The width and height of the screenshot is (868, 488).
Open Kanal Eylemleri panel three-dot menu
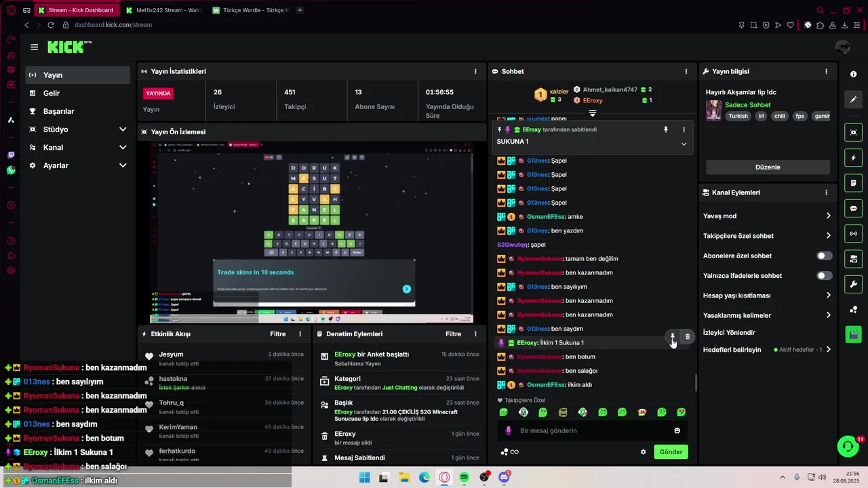826,192
